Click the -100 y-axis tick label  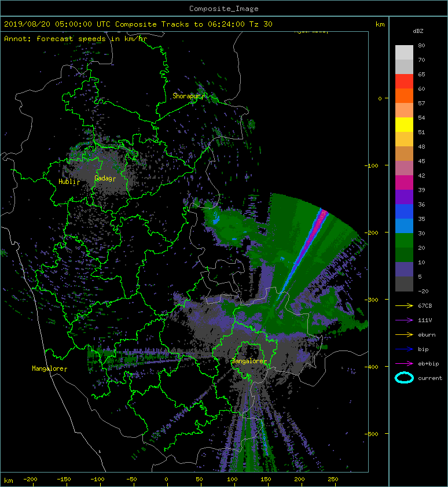372,165
